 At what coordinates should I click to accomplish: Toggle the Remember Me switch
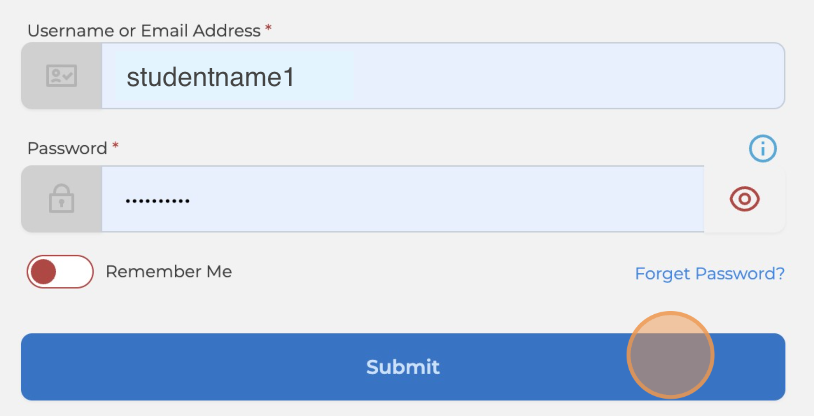click(60, 271)
